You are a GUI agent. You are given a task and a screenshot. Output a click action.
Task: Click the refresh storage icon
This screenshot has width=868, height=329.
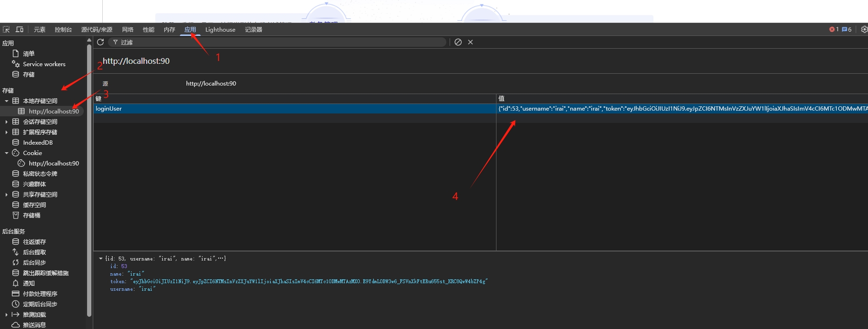100,42
